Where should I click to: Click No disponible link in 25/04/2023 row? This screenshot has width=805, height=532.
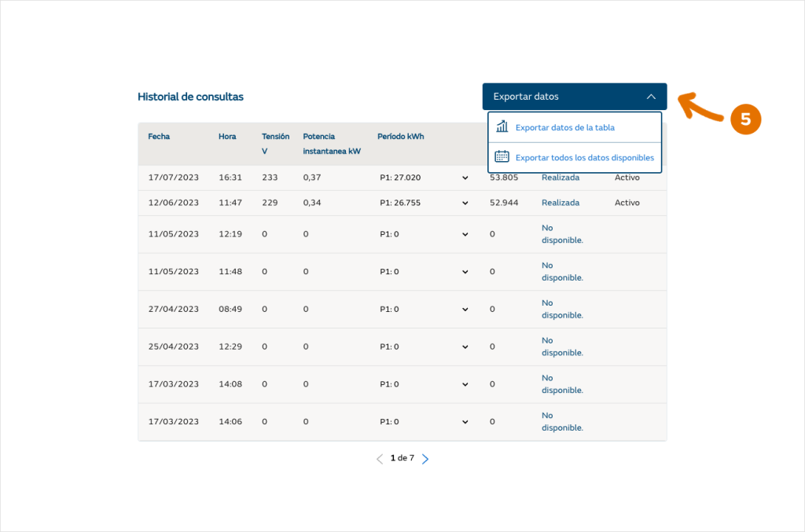coord(562,347)
